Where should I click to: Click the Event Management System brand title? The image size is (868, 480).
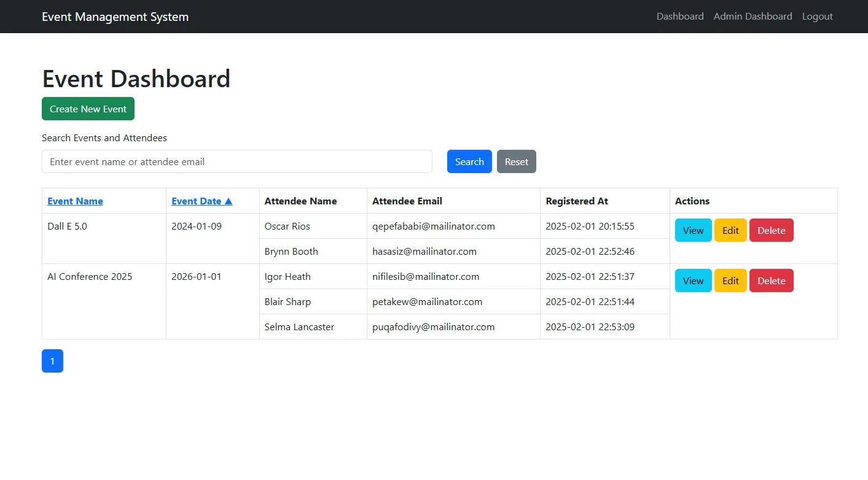(115, 17)
